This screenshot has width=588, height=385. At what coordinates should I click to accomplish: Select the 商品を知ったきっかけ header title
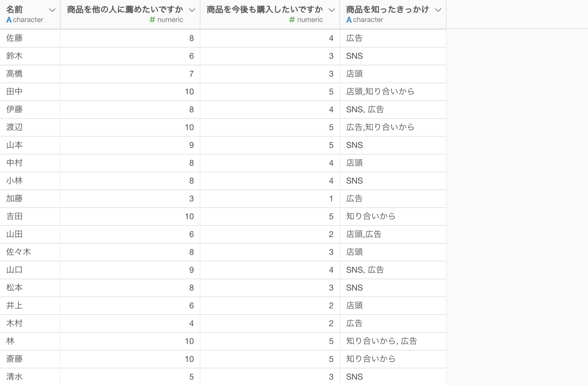387,9
